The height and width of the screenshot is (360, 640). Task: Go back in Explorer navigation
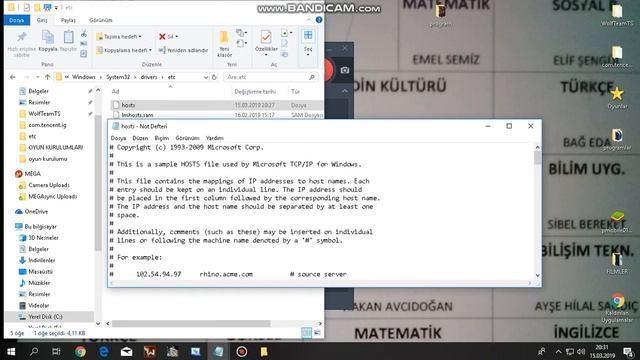pos(13,77)
